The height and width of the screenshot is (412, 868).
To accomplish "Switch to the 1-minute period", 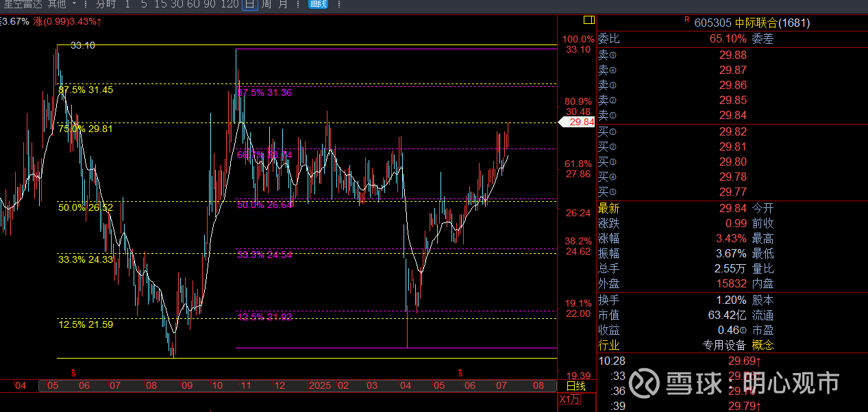I will tap(127, 4).
